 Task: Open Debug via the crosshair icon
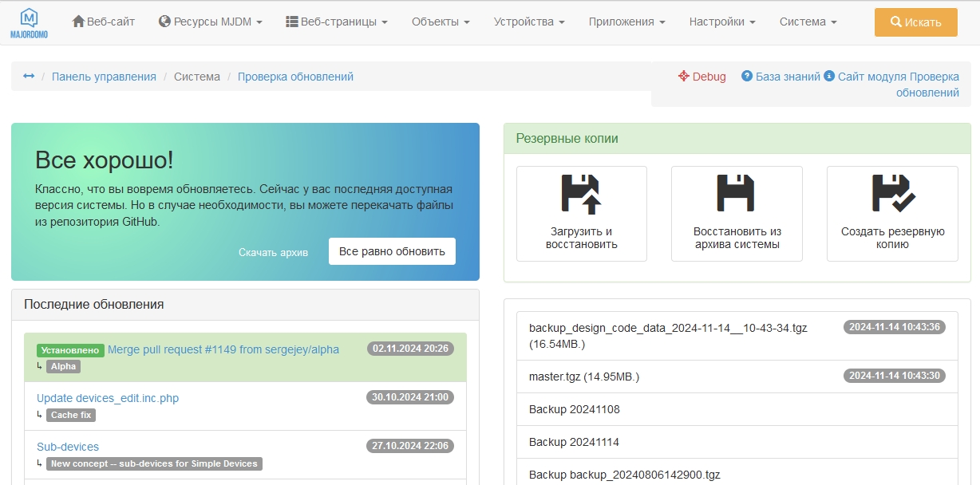coord(684,77)
